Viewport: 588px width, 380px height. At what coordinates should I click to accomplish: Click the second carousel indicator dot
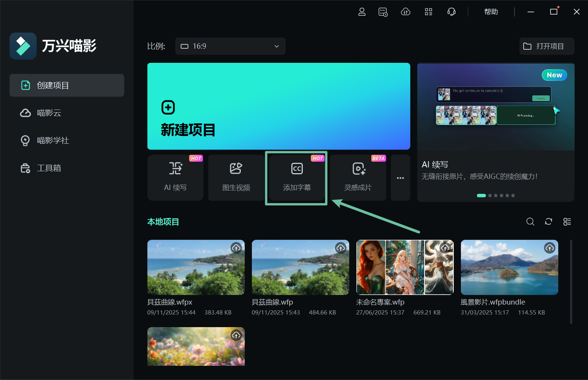490,195
